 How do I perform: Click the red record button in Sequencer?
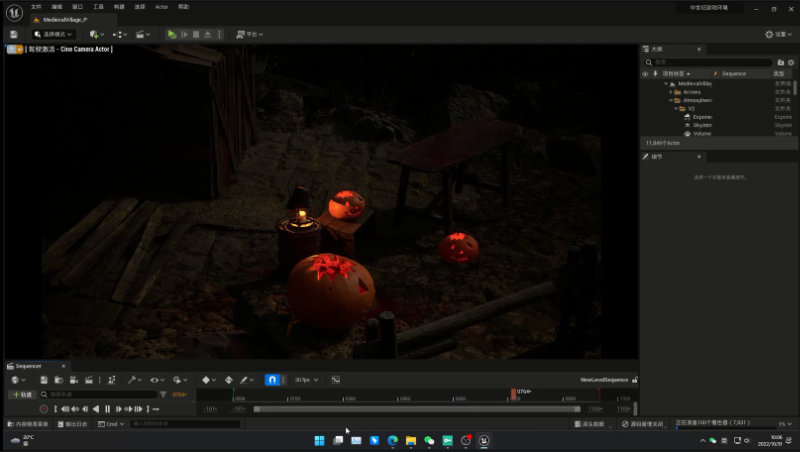[43, 409]
